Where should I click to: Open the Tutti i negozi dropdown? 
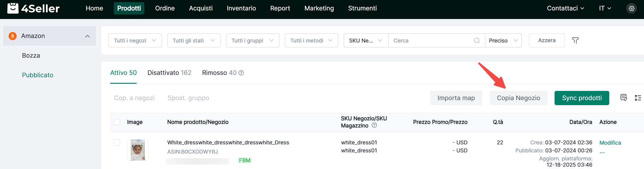pyautogui.click(x=135, y=40)
